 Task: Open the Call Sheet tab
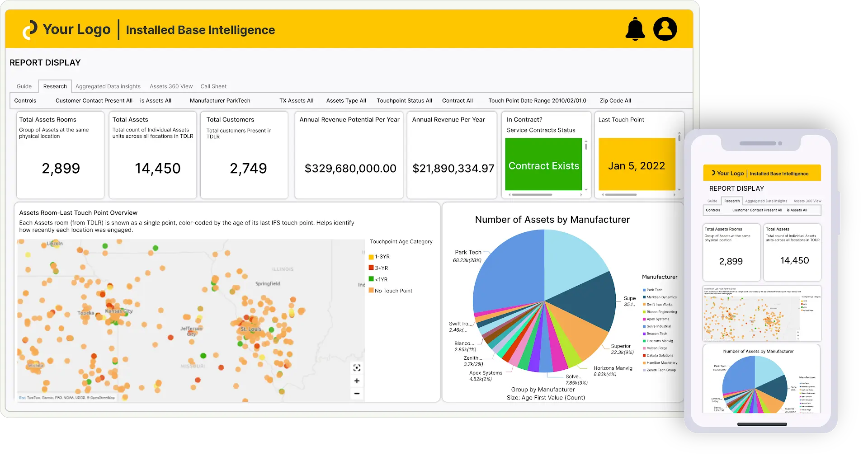pyautogui.click(x=213, y=86)
